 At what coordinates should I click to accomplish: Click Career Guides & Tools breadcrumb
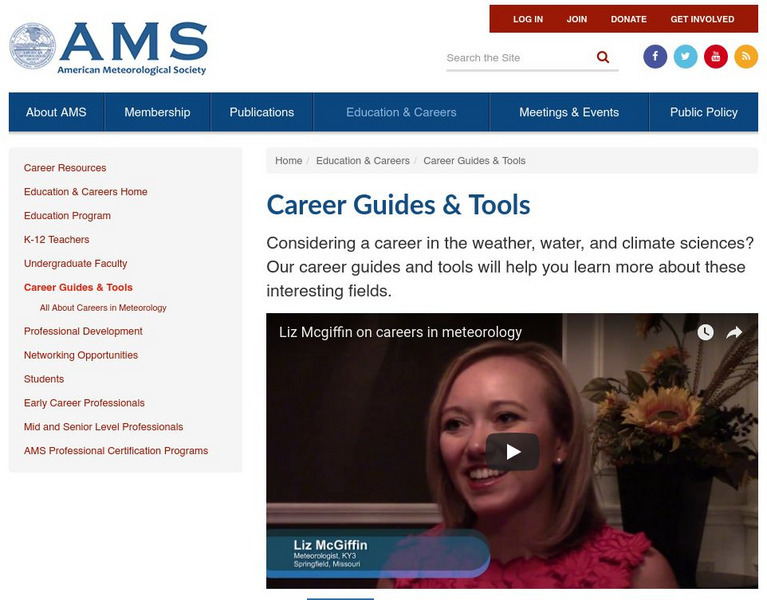point(474,160)
